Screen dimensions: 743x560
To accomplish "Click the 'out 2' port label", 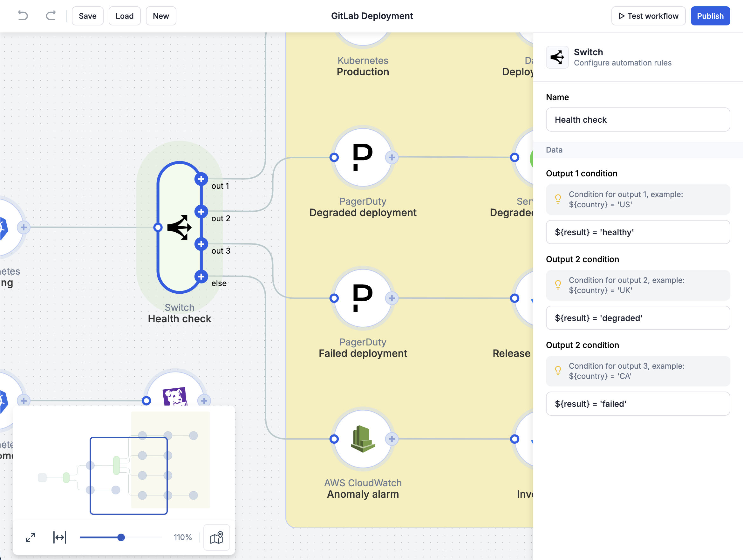I will [x=221, y=218].
